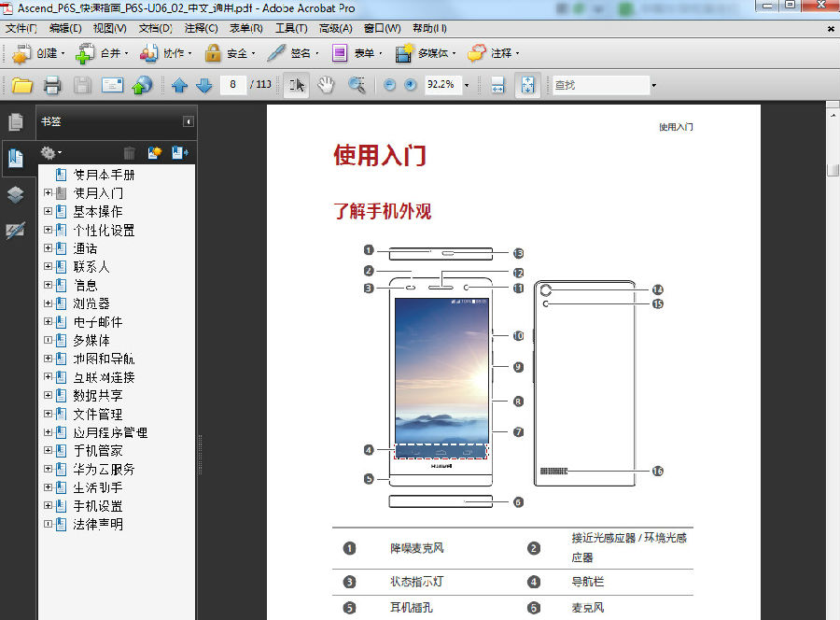Open the zoom percentage dropdown

tap(466, 85)
